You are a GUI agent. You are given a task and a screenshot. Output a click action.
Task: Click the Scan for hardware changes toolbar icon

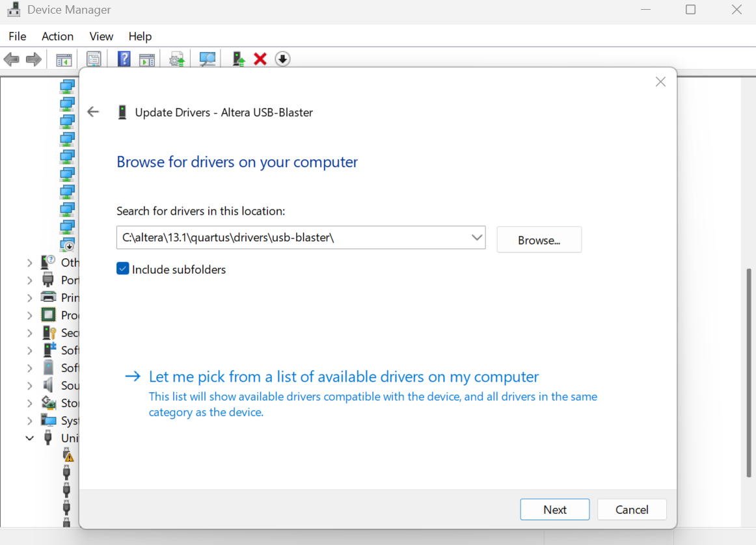point(208,59)
